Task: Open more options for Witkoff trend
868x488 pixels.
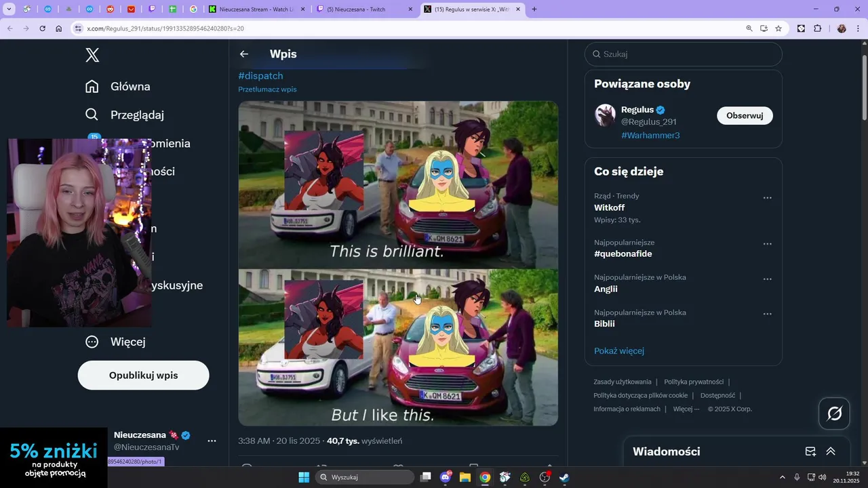Action: pos(768,198)
